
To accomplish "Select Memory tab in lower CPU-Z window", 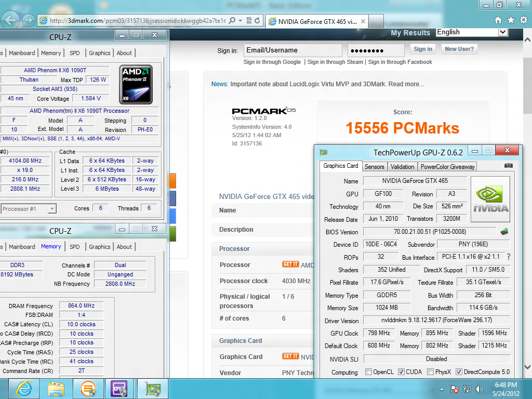I will pyautogui.click(x=51, y=246).
